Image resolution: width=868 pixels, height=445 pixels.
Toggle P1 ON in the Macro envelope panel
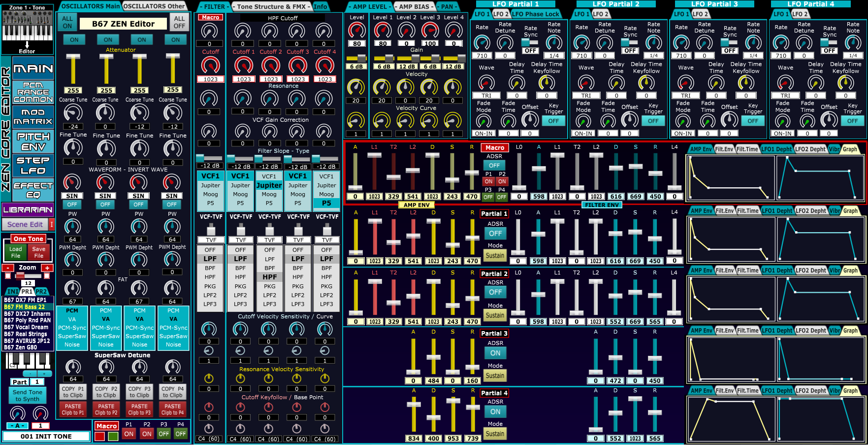(488, 181)
